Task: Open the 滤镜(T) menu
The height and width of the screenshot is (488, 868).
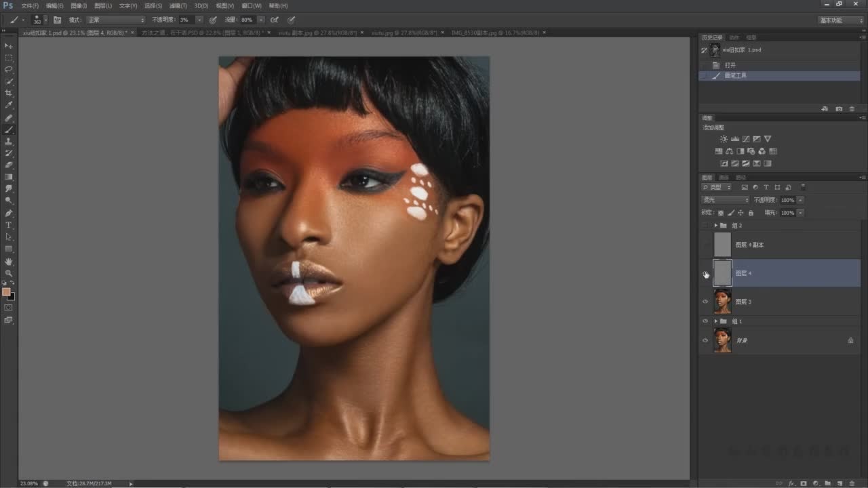Action: pos(178,5)
